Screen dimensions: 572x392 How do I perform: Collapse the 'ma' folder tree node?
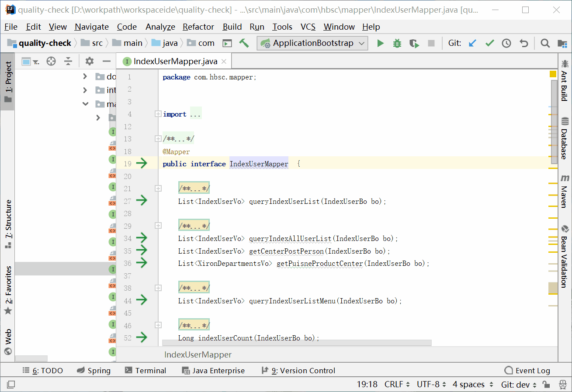(x=85, y=104)
